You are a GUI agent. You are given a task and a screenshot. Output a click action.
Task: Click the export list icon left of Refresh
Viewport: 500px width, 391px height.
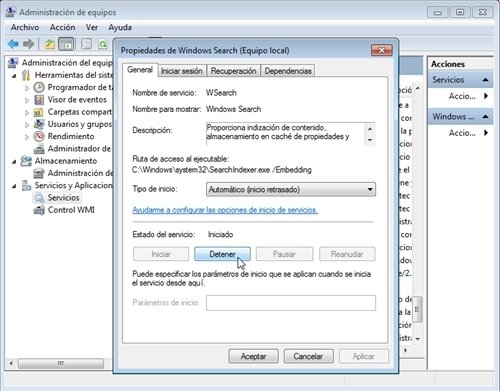[x=86, y=44]
